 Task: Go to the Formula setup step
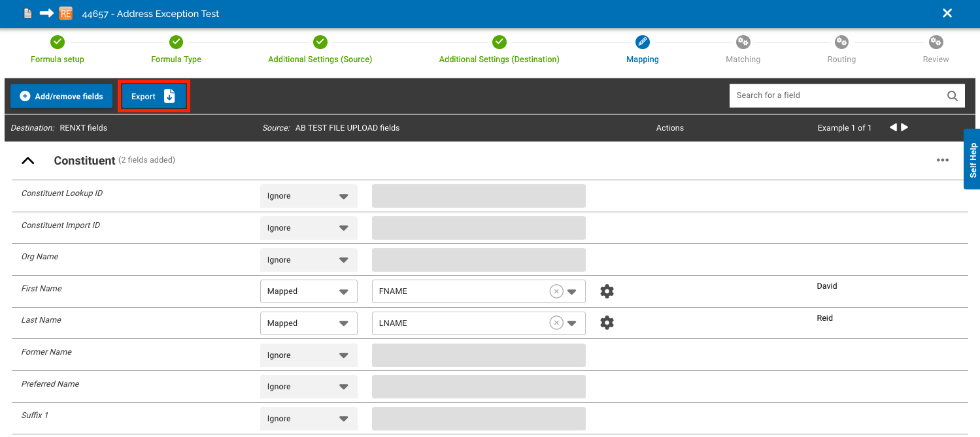[x=58, y=43]
